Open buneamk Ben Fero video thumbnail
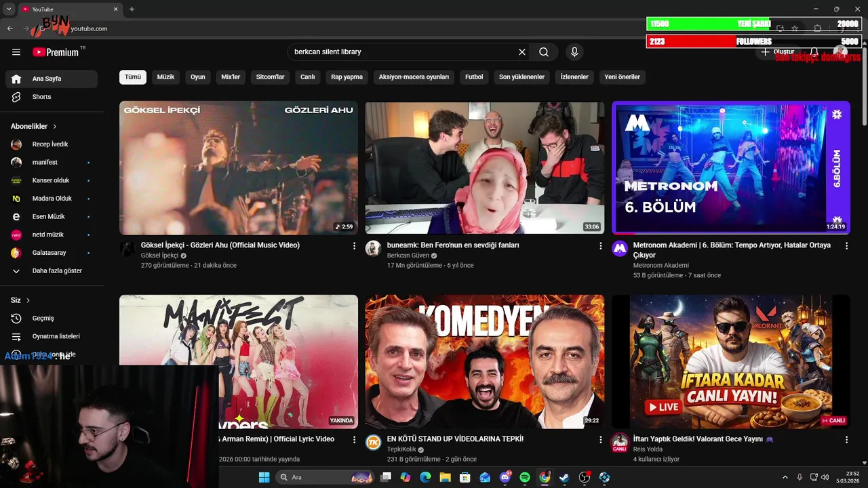868x488 pixels. (485, 167)
